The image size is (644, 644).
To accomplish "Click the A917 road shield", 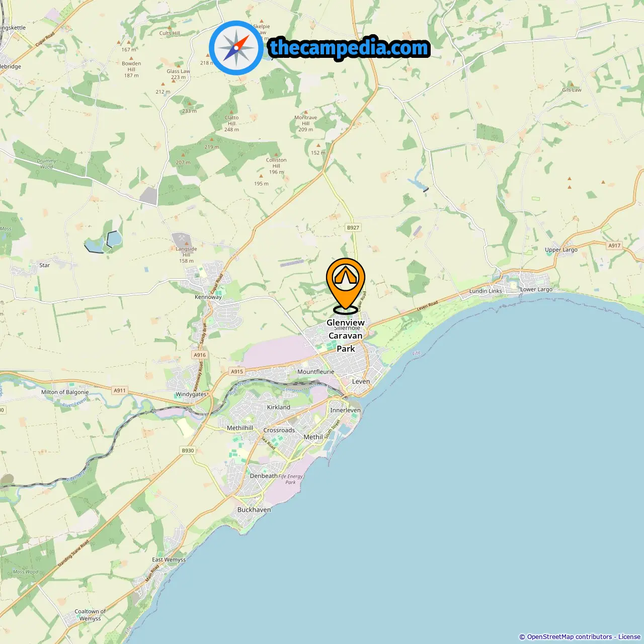I will point(614,246).
